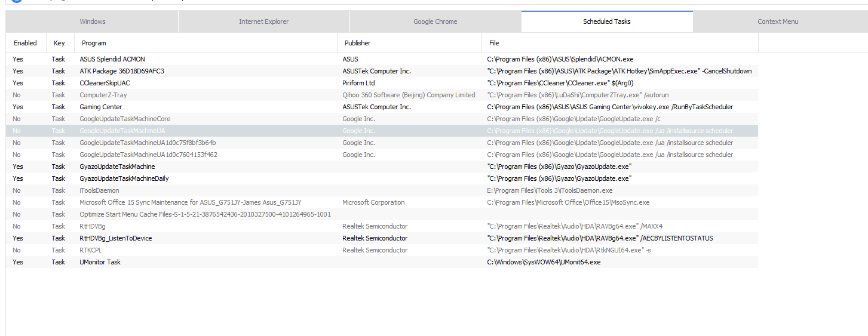Screen dimensions: 868x336
Task: Open the Internet Explorer tab
Action: coord(263,21)
